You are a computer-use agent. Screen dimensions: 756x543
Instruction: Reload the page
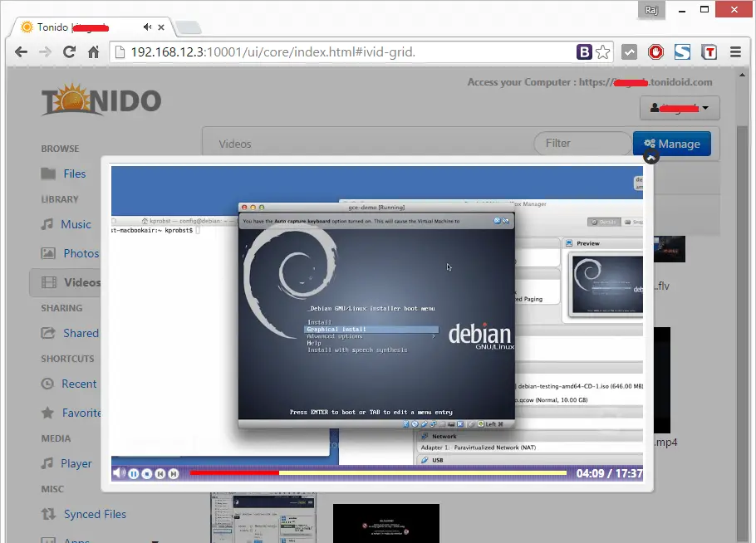pyautogui.click(x=70, y=52)
